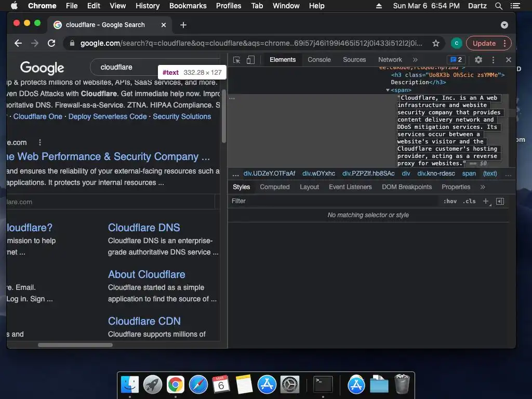The width and height of the screenshot is (532, 399).
Task: Open DevTools customize three-dot menu
Action: pos(493,60)
